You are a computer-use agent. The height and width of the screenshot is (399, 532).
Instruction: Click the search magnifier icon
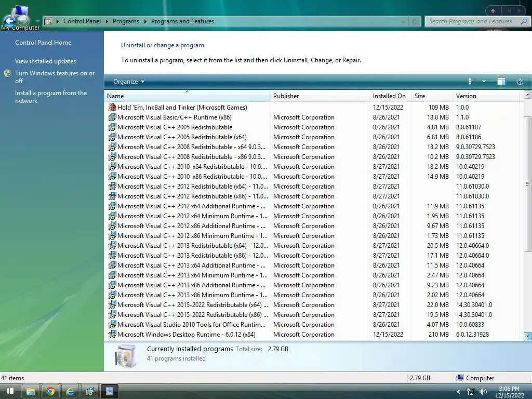[524, 21]
